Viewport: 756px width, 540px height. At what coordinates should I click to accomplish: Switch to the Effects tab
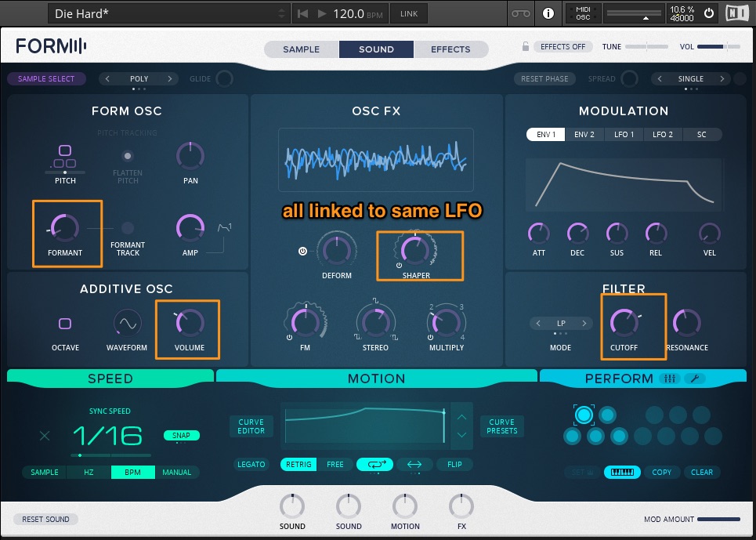[x=450, y=49]
